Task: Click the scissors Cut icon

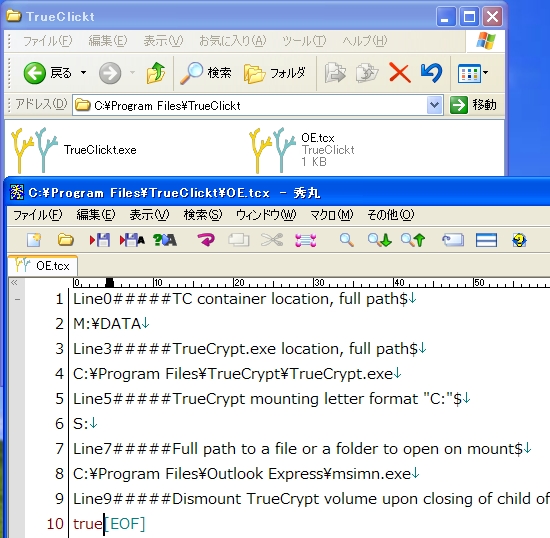Action: (x=272, y=240)
